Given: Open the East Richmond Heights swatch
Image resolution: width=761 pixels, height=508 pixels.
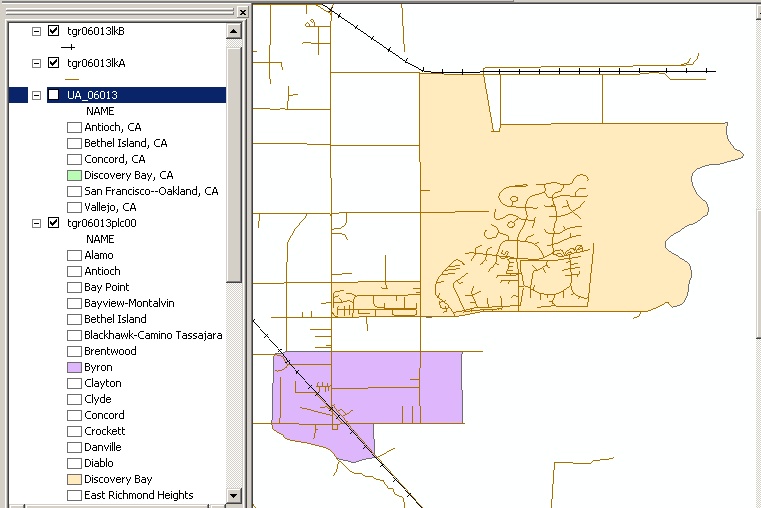Looking at the screenshot, I should [x=74, y=496].
